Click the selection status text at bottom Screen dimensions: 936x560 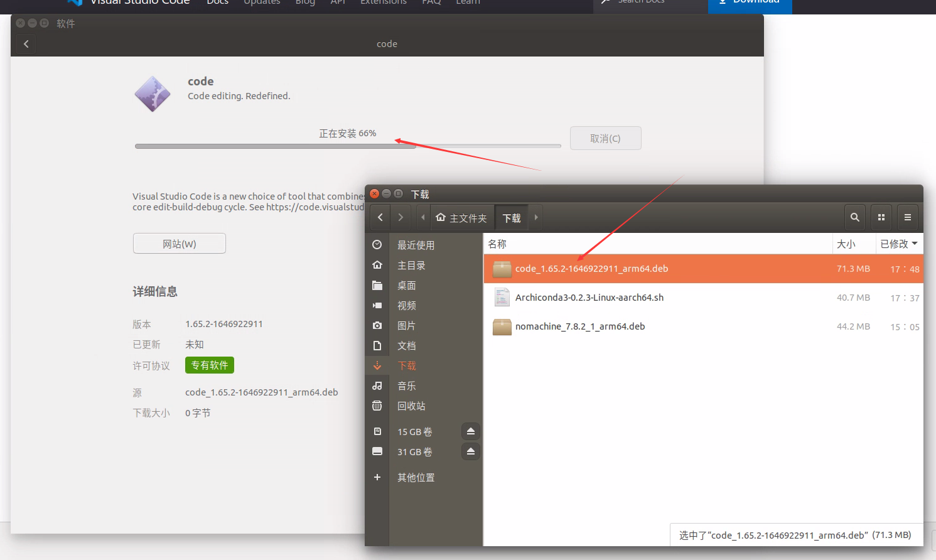click(795, 535)
